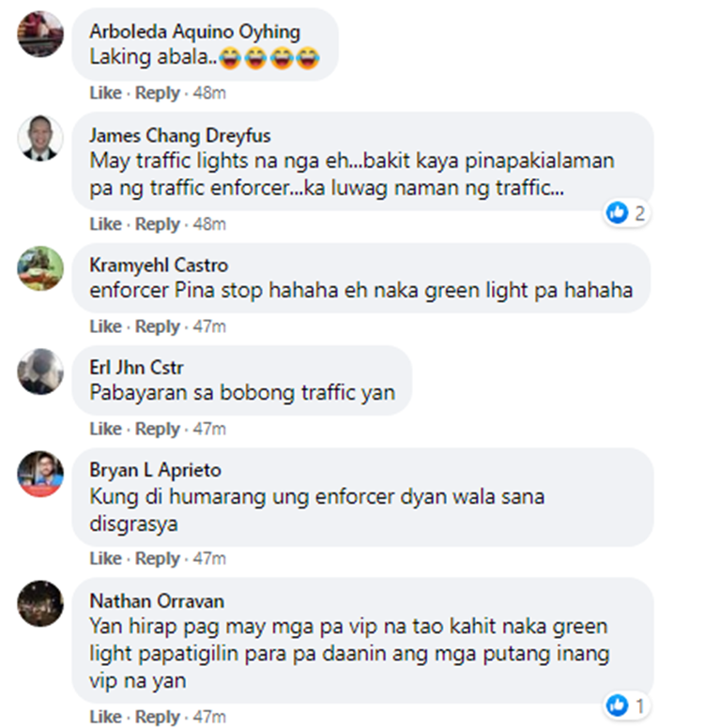Like Arboleda Aquino Oyhing's comment

pos(105,93)
